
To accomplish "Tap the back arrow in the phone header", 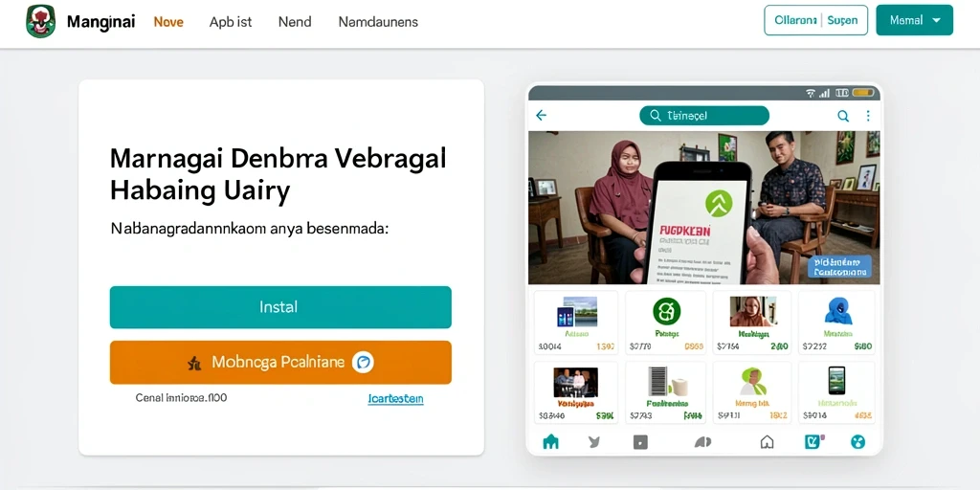I will [x=542, y=115].
